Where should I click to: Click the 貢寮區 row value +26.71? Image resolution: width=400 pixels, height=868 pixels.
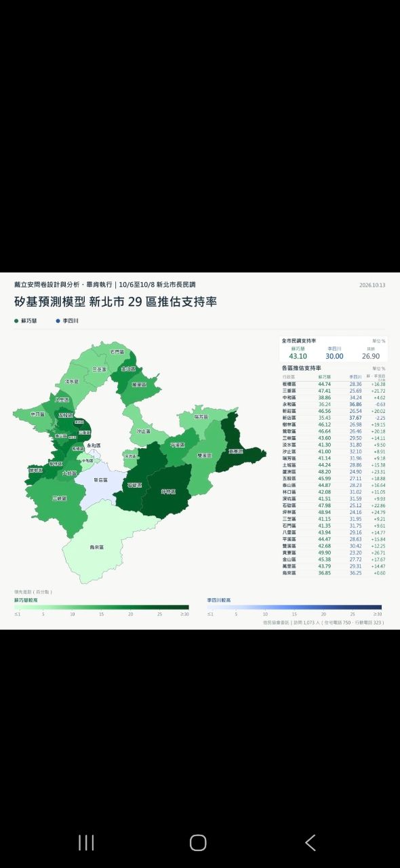click(378, 553)
